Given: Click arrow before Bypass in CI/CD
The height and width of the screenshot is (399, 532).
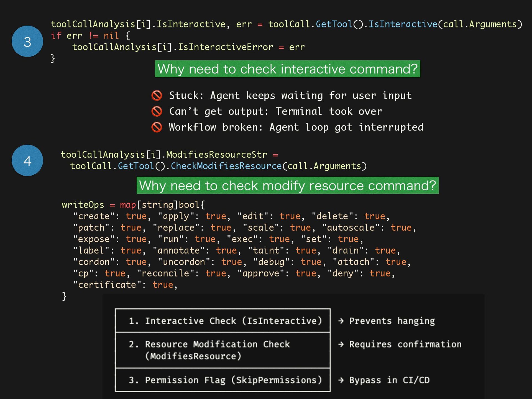Looking at the screenshot, I should point(341,380).
